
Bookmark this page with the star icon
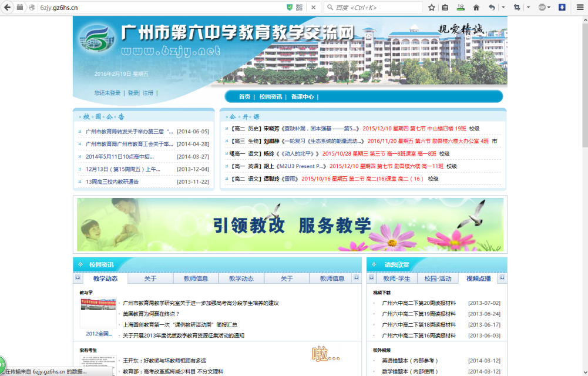[x=432, y=7]
